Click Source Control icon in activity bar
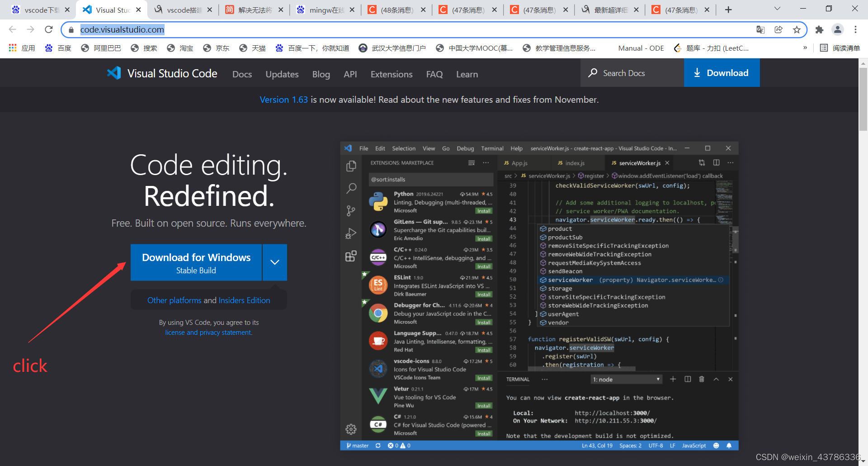The width and height of the screenshot is (868, 466). coord(351,211)
